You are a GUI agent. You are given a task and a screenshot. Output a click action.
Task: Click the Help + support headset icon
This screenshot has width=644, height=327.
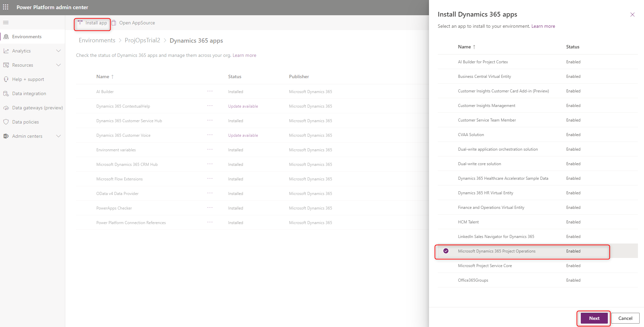pyautogui.click(x=6, y=79)
